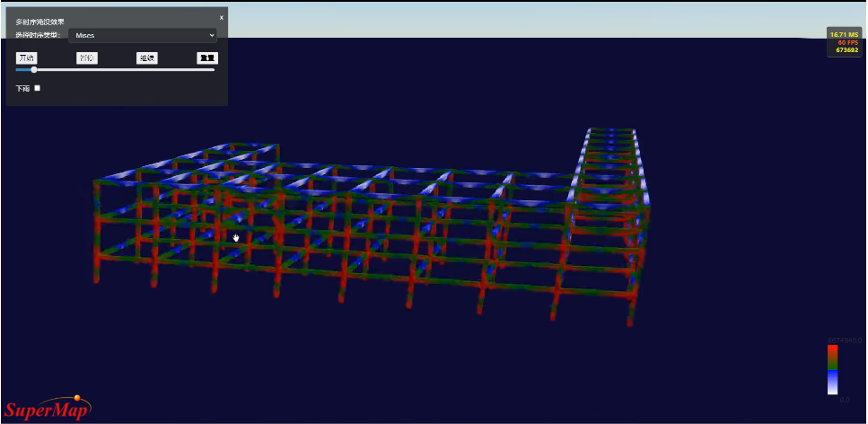Click the SuperMap logo

point(48,409)
